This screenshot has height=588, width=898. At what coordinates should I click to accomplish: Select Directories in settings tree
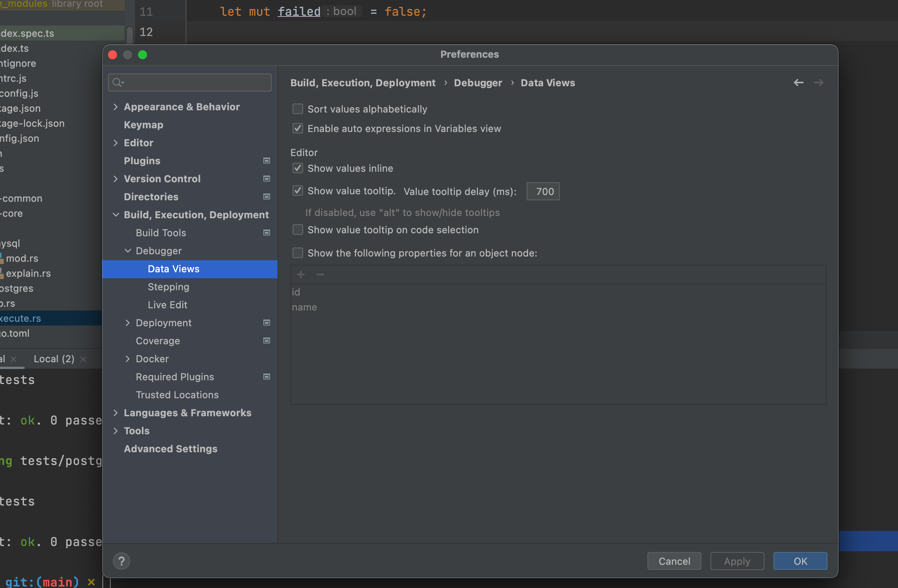(x=151, y=197)
